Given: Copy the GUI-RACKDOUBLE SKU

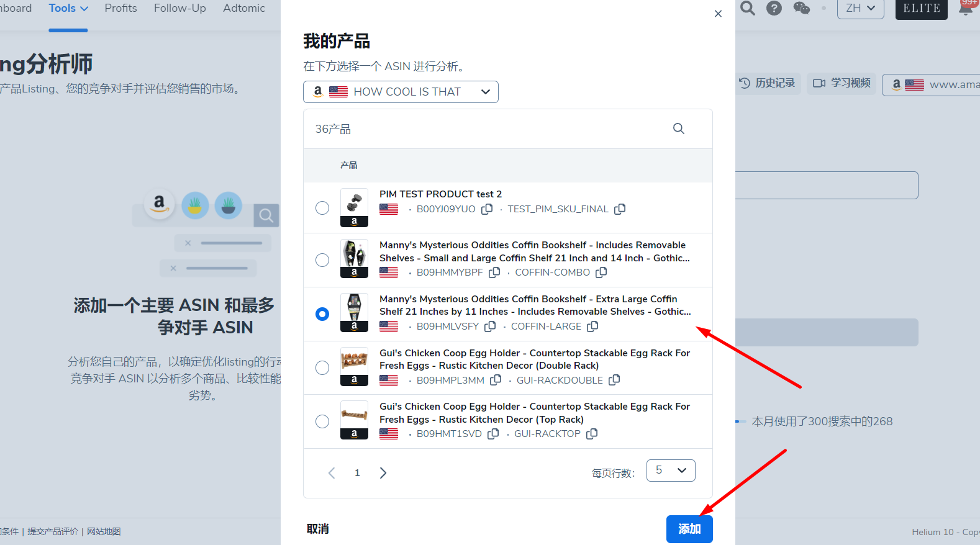Looking at the screenshot, I should 614,380.
